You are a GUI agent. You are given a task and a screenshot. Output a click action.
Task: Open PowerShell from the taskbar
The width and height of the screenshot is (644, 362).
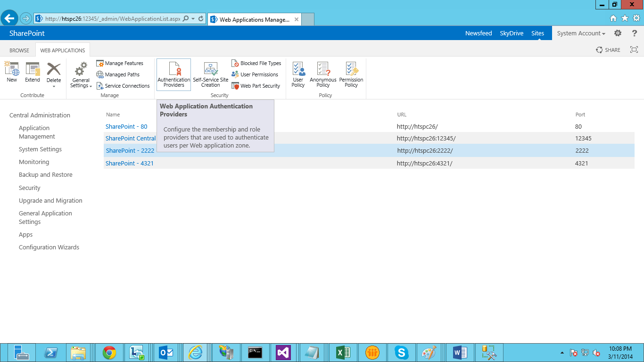click(x=50, y=353)
